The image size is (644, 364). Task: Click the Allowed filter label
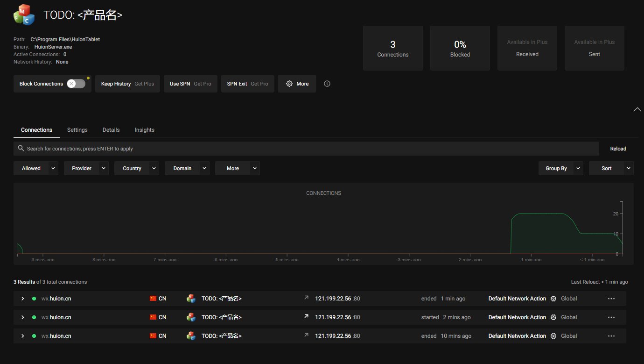coord(31,168)
